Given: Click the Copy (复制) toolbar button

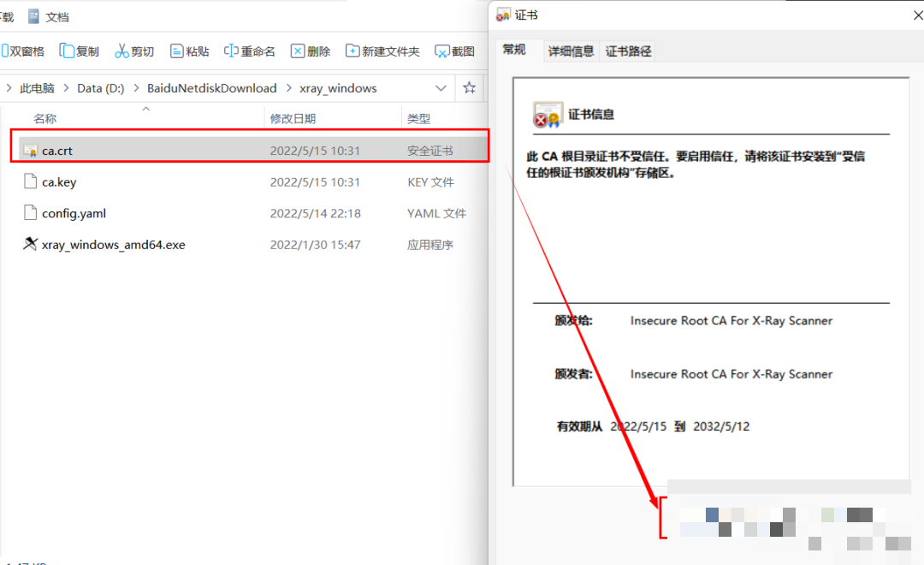Looking at the screenshot, I should click(80, 51).
